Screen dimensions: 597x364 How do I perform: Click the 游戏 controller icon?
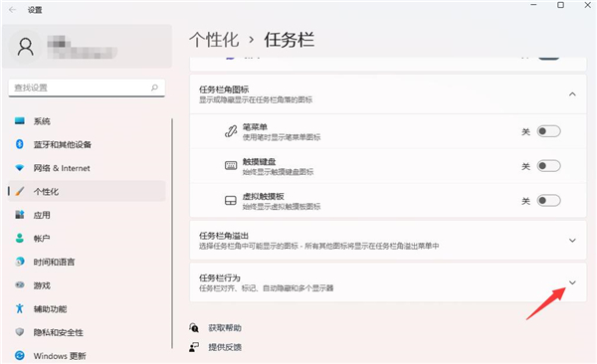[x=20, y=284]
